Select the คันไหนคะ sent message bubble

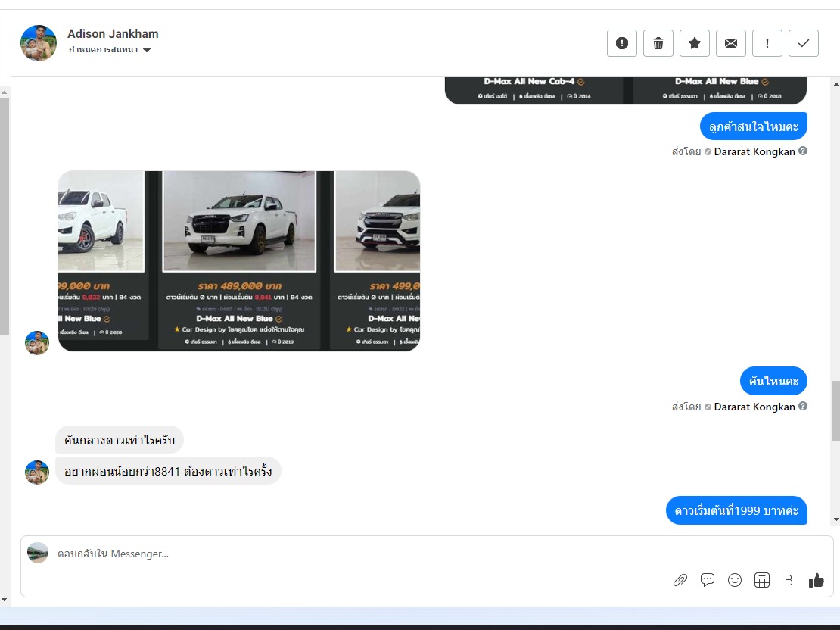pos(773,381)
